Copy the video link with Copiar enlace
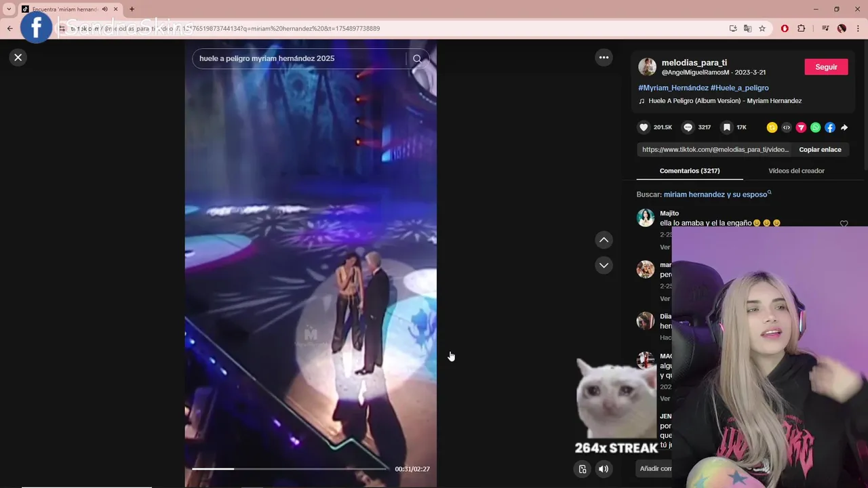 (x=820, y=150)
